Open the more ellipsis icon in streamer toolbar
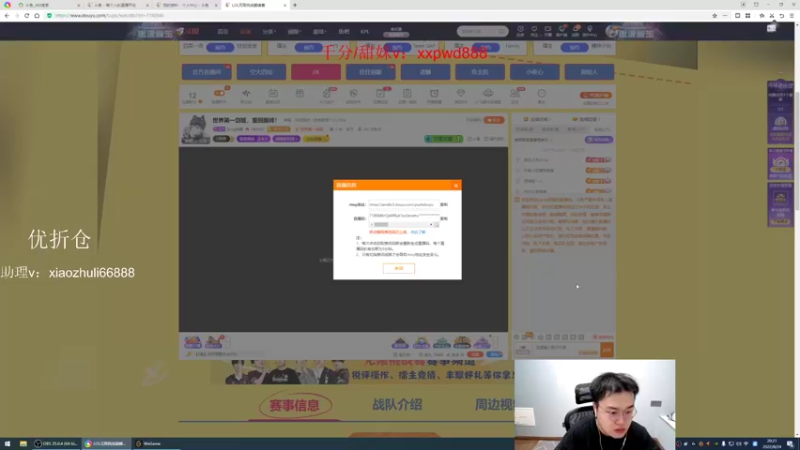The image size is (800, 450). pyautogui.click(x=541, y=95)
